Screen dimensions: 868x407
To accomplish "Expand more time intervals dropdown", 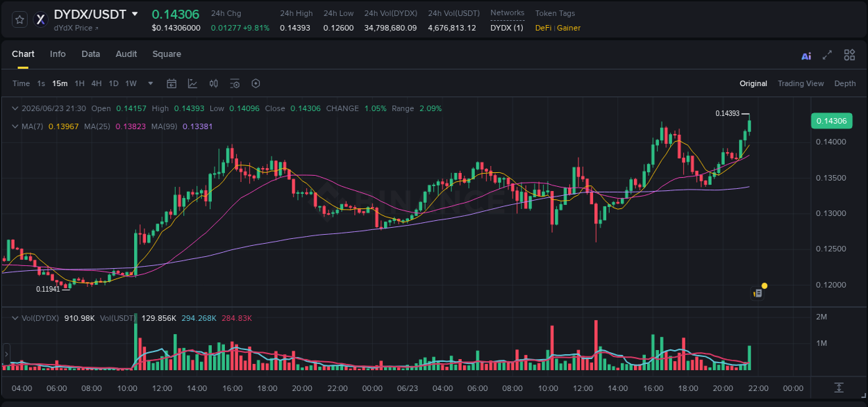I will pos(151,83).
